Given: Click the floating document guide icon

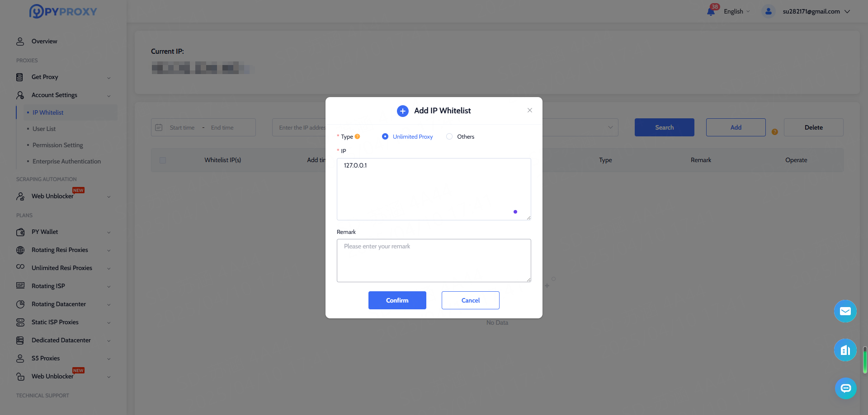Looking at the screenshot, I should click(845, 350).
